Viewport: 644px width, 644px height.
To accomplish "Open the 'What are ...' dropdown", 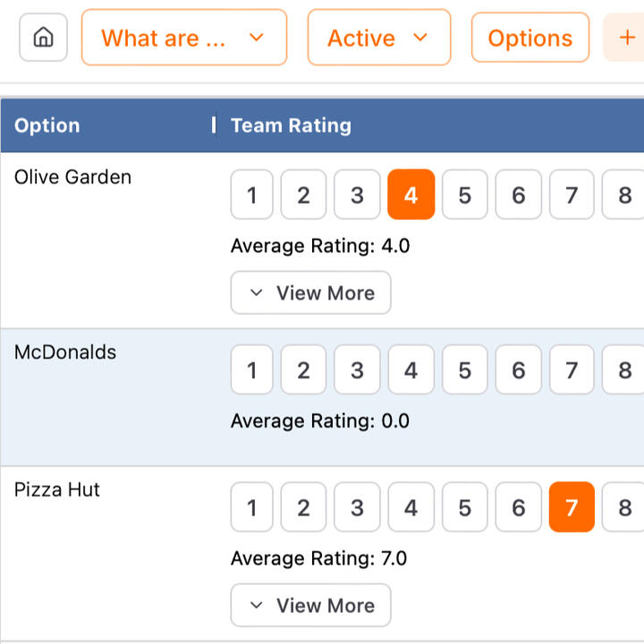I will [183, 38].
